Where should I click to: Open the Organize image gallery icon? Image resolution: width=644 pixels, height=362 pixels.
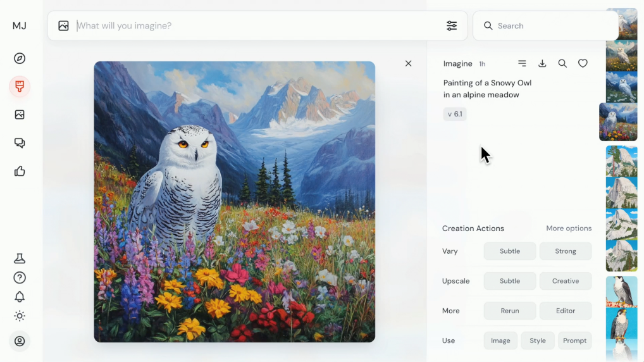pyautogui.click(x=20, y=115)
